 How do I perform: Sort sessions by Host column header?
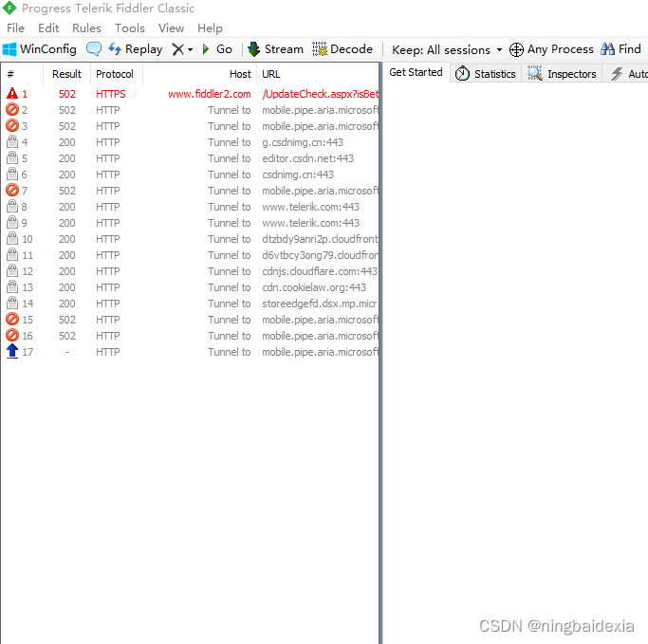point(199,74)
